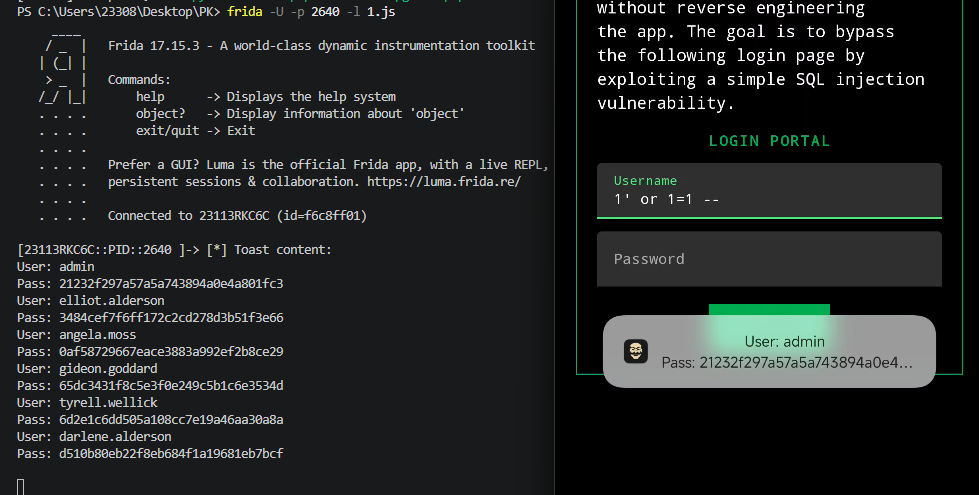Image resolution: width=979 pixels, height=495 pixels.
Task: Click the 'object?' command entry
Action: coord(160,114)
